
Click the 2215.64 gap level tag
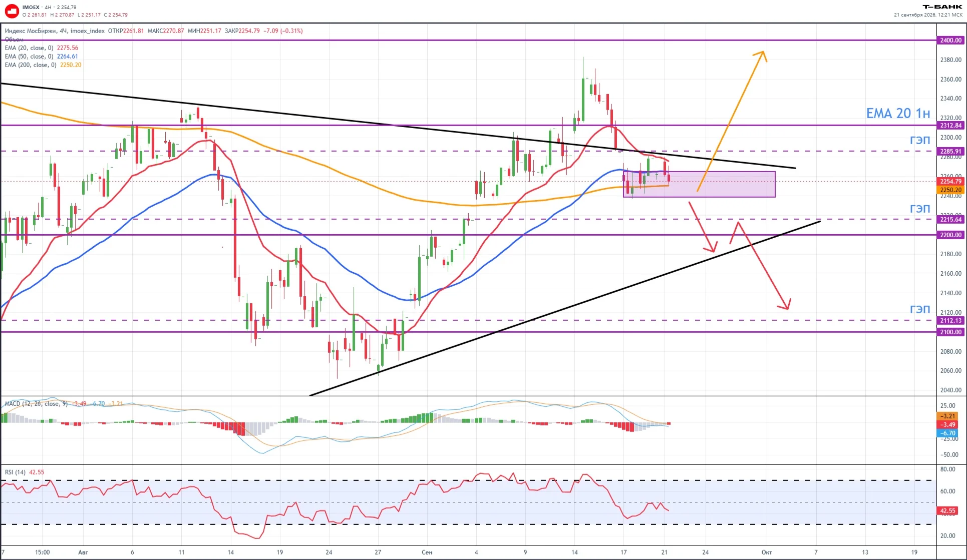click(x=950, y=219)
